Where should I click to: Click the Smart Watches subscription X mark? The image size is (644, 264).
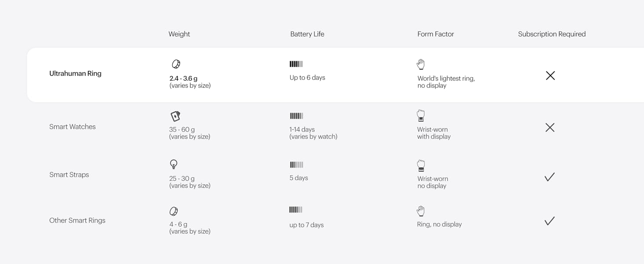(x=550, y=128)
